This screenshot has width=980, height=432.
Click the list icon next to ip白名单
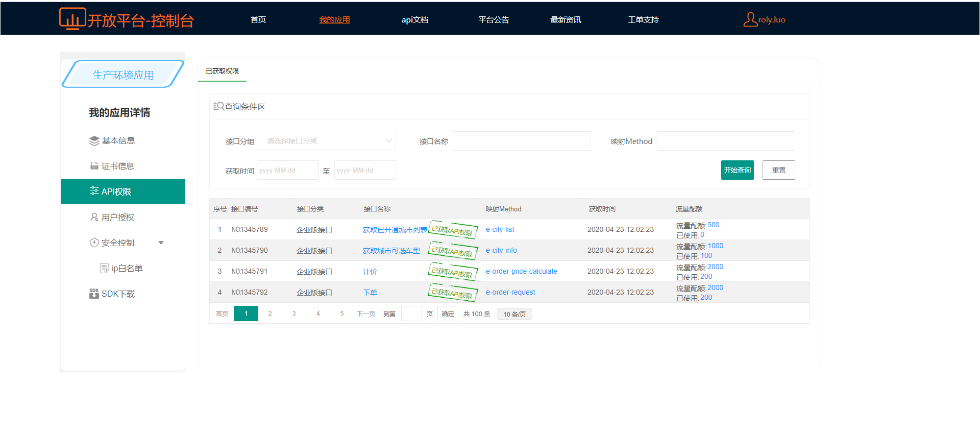105,268
